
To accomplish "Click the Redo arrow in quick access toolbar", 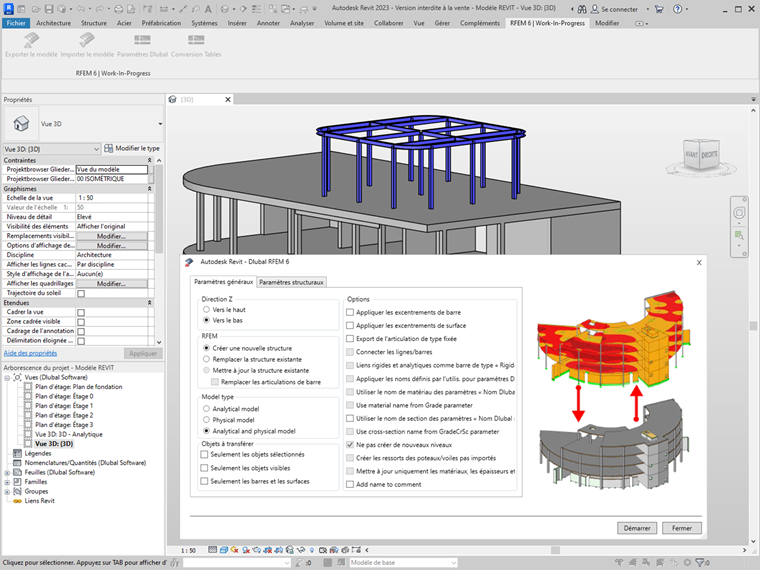I will tap(98, 9).
